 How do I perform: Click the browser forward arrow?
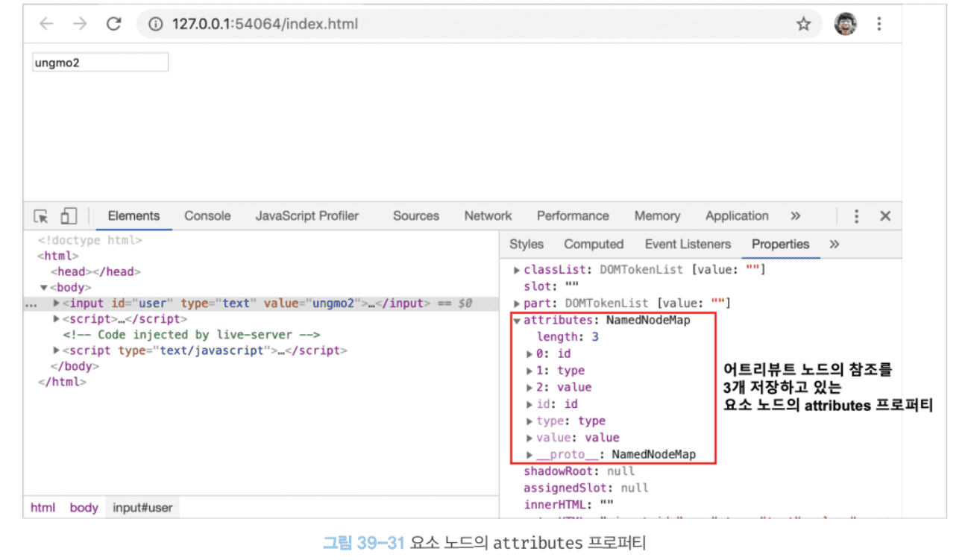80,24
